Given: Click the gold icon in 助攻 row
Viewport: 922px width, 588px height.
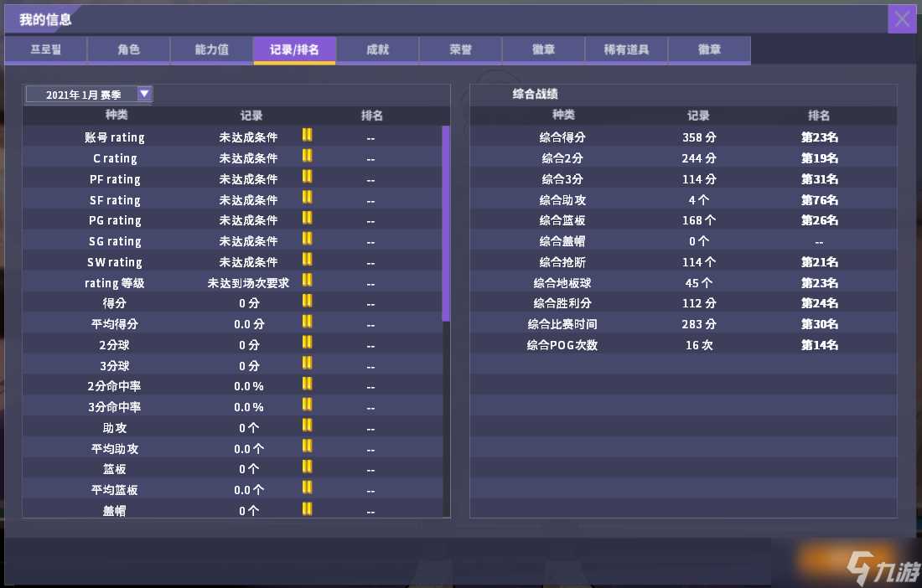Looking at the screenshot, I should [x=307, y=426].
